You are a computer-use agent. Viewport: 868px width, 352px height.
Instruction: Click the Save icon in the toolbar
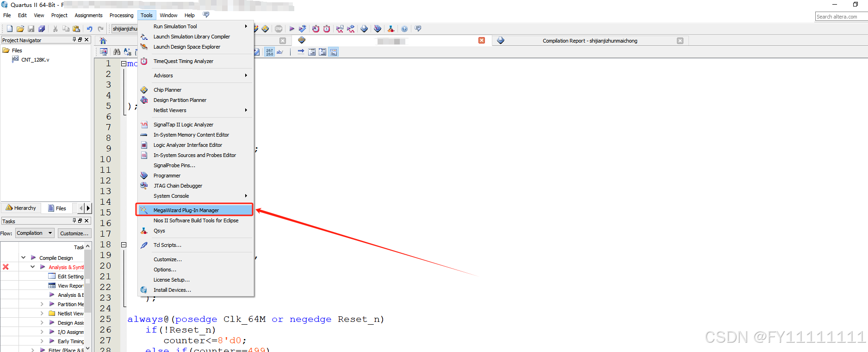pyautogui.click(x=31, y=29)
